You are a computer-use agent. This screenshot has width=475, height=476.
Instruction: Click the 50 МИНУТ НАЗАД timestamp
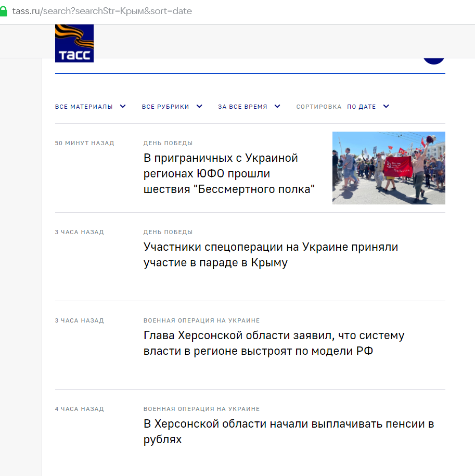pos(84,143)
